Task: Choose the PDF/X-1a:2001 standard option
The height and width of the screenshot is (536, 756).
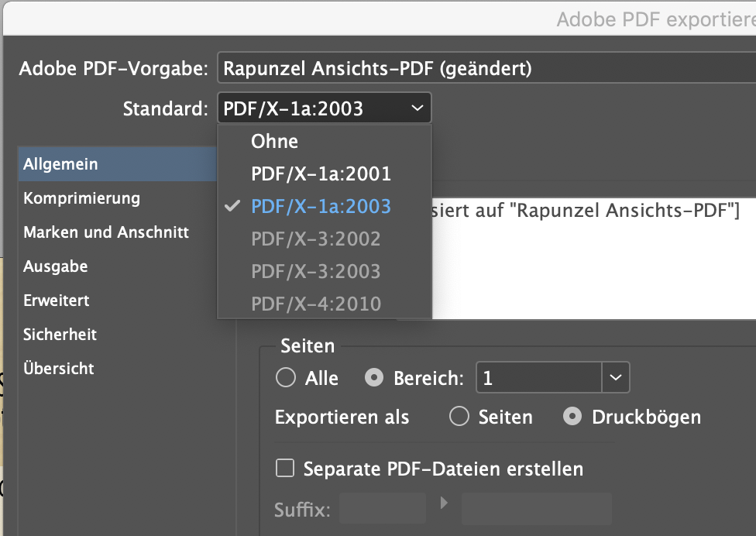Action: point(320,174)
